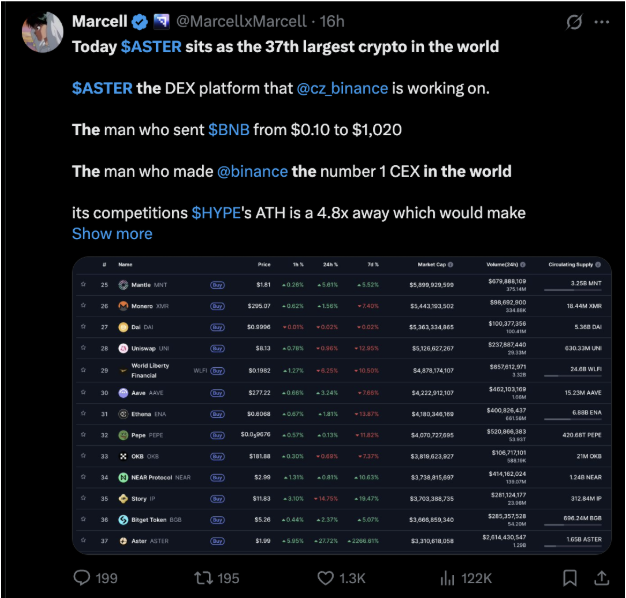This screenshot has width=626, height=598.
Task: Share the tweet via upload icon
Action: pyautogui.click(x=601, y=578)
